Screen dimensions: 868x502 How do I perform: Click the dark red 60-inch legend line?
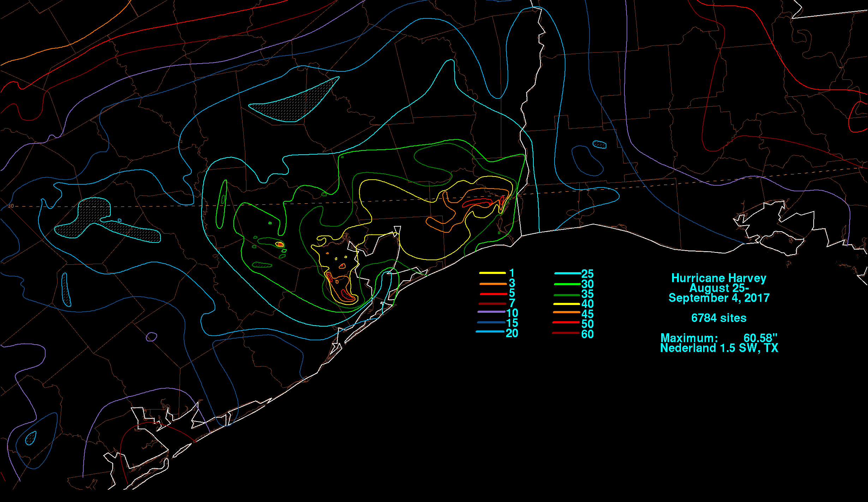coord(566,333)
